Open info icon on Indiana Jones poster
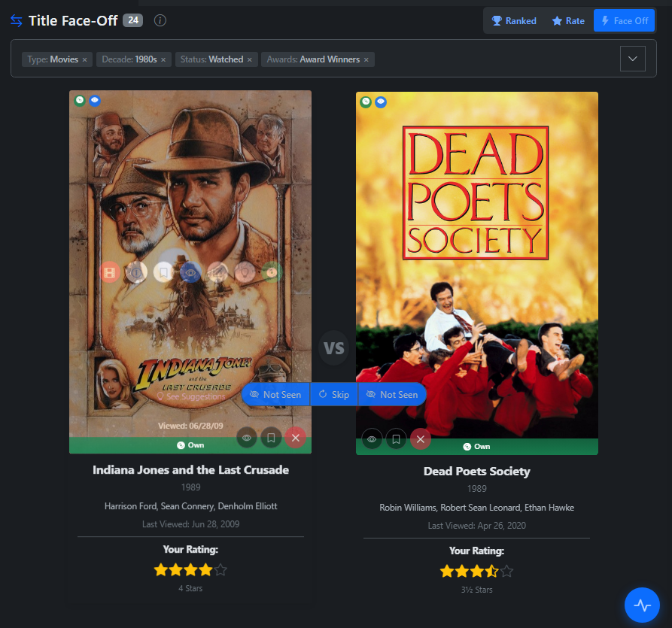672x628 pixels. [x=136, y=272]
